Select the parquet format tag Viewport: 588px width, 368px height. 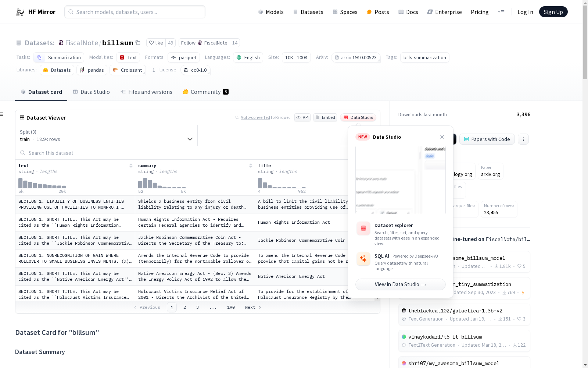[x=184, y=57]
